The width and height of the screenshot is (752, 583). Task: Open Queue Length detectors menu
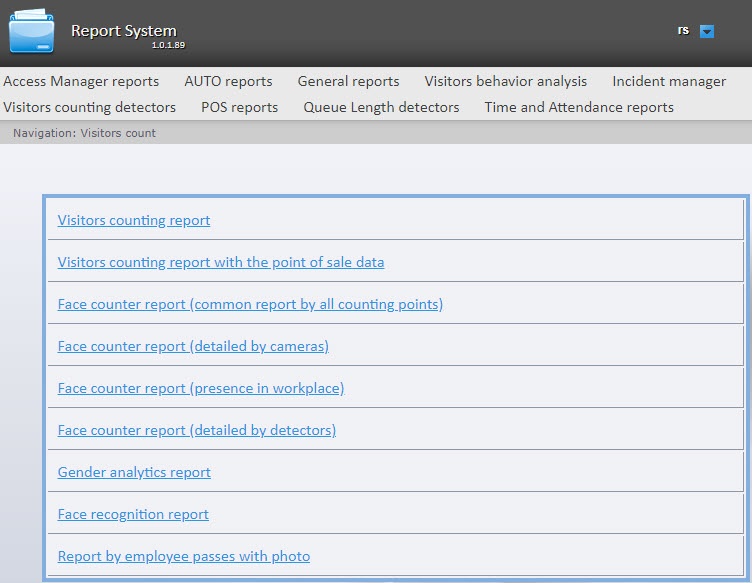[381, 107]
